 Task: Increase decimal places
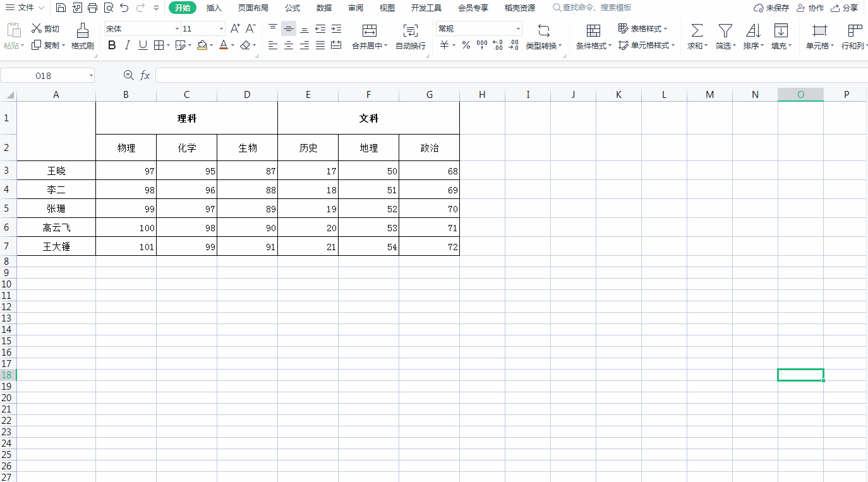pyautogui.click(x=498, y=45)
